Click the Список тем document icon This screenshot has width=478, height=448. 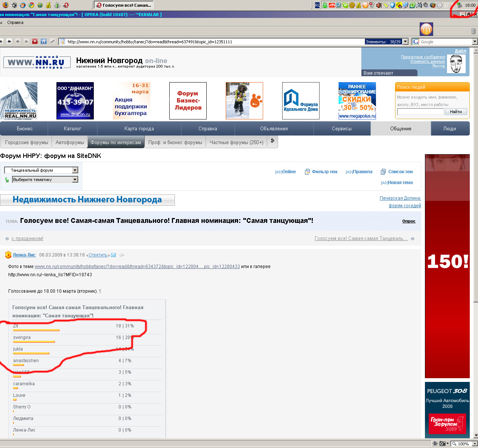pyautogui.click(x=383, y=172)
